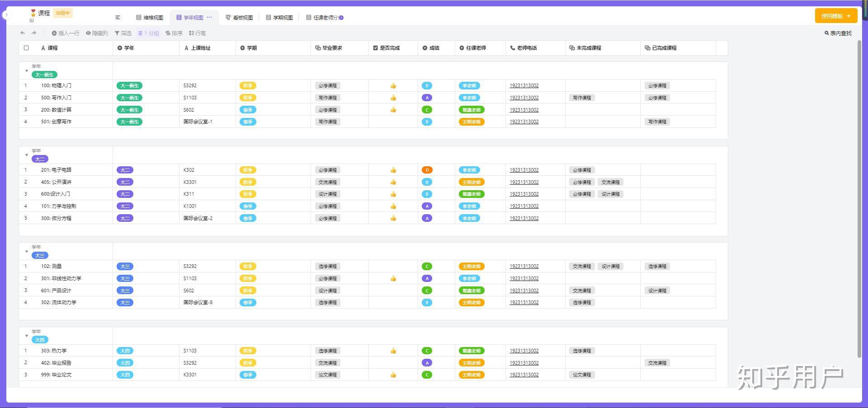The image size is (868, 408).
Task: Open the 隐藏列 hide columns tool
Action: coord(97,33)
